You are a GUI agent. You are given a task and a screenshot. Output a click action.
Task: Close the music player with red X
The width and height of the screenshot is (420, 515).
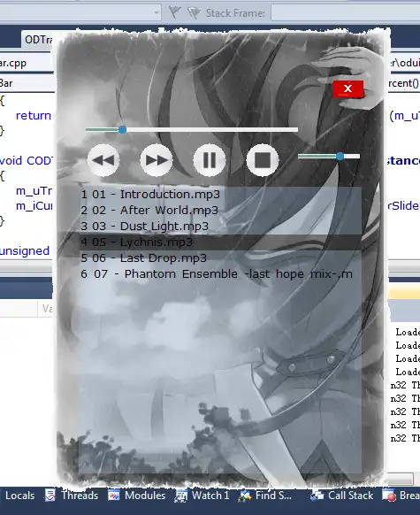(x=348, y=88)
